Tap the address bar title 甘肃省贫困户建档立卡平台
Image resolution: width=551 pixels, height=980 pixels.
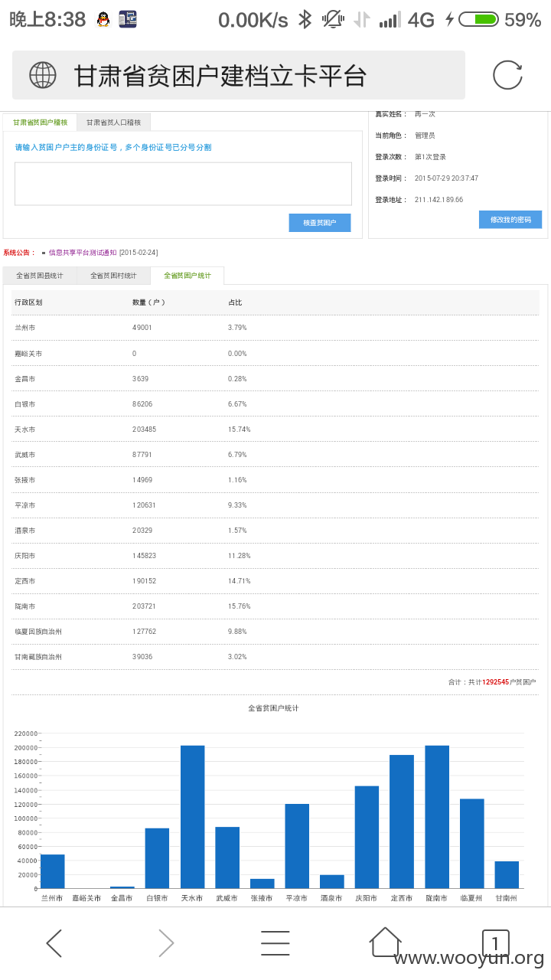220,76
